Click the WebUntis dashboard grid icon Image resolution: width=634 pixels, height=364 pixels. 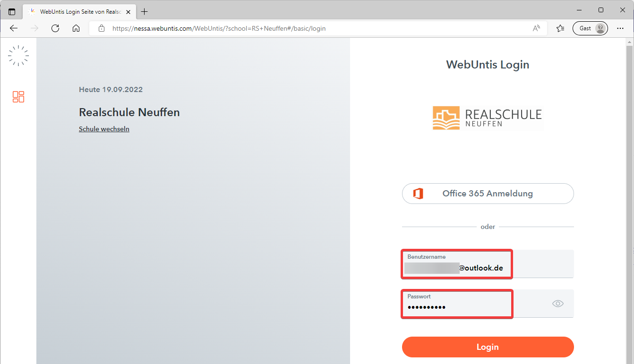click(18, 97)
